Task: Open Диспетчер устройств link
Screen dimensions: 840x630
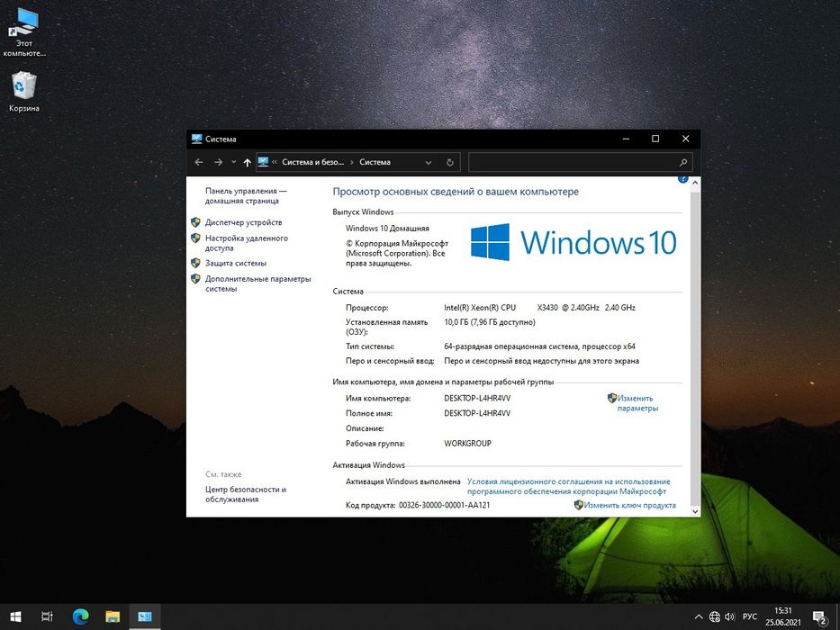Action: [243, 222]
